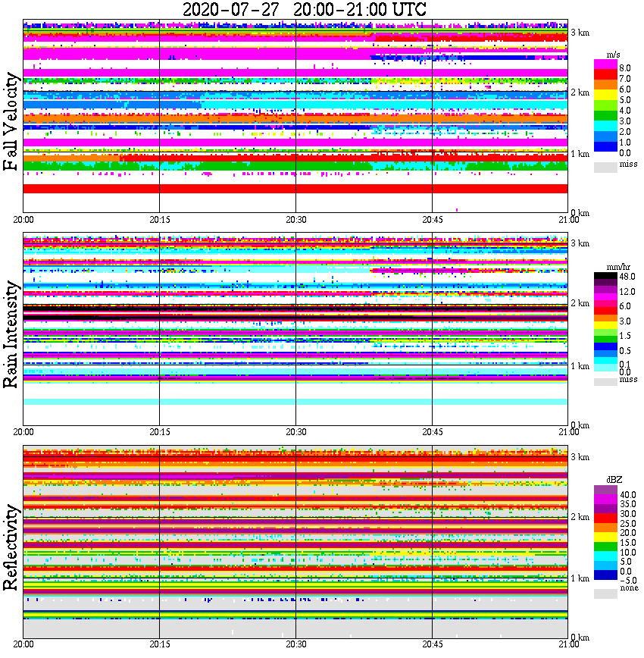Viewport: 644px width, 658px height.
Task: Click the "20:30" tick under the Rain Intensity panel
Action: point(296,432)
